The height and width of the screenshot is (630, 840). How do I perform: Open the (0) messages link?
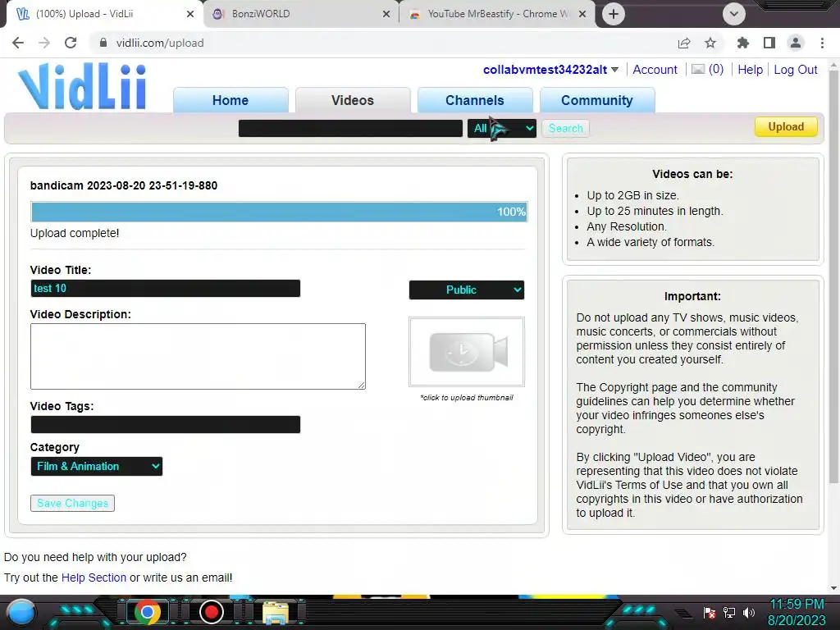[715, 69]
